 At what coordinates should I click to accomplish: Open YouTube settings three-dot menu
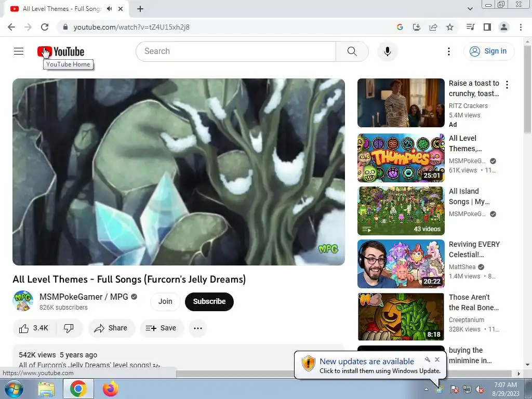448,51
